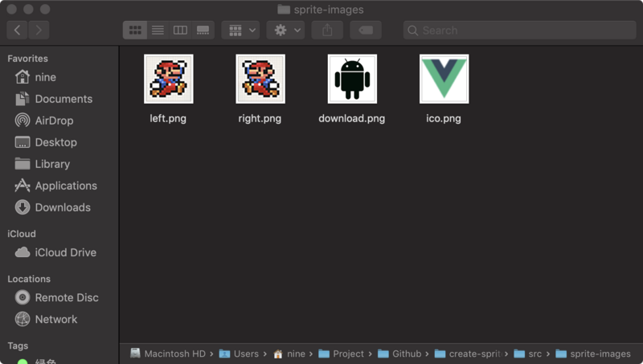Click the ico.png file name
643x364 pixels.
click(444, 119)
